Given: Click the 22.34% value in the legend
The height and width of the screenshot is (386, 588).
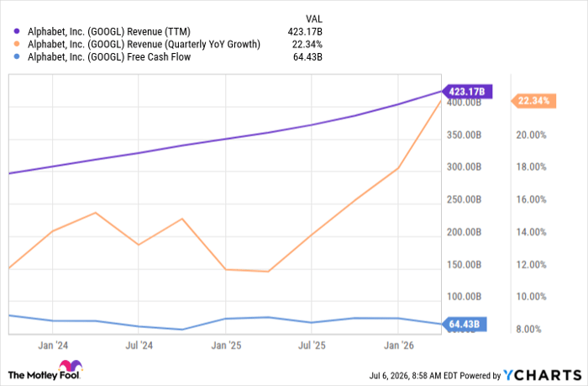Looking at the screenshot, I should pyautogui.click(x=307, y=45).
